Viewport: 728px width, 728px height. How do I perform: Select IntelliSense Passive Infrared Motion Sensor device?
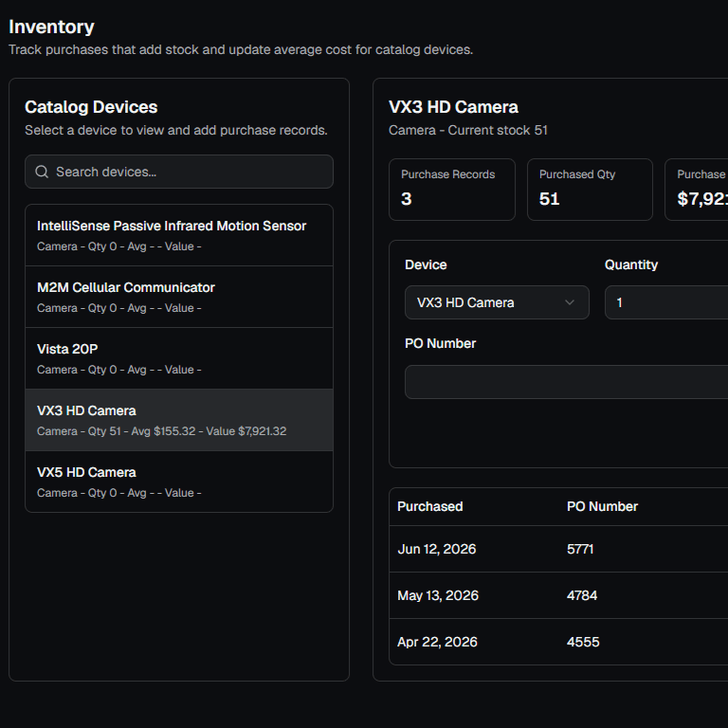coord(179,235)
